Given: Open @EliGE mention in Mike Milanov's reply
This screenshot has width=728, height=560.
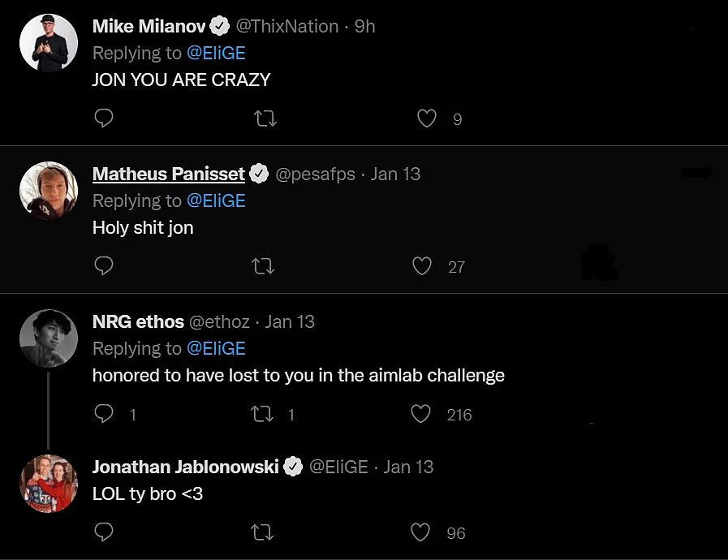Looking at the screenshot, I should 216,53.
